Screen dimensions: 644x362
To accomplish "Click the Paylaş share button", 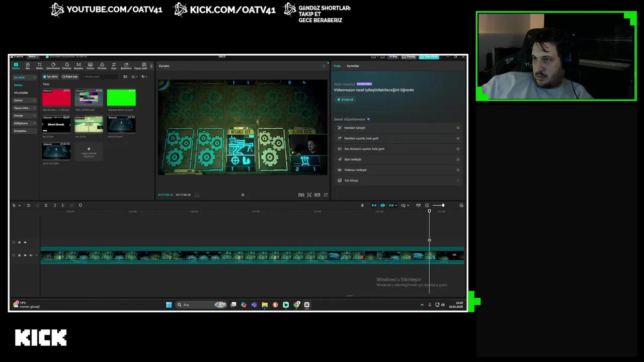I will click(410, 56).
